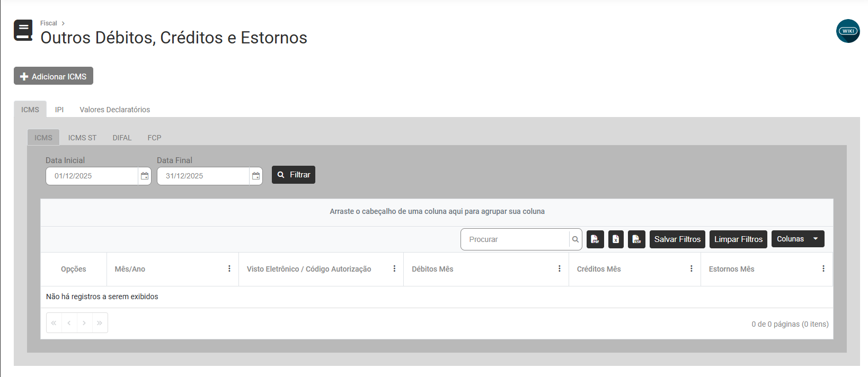Screen dimensions: 868x377
Task: Export the grid to PDF
Action: pyautogui.click(x=595, y=239)
